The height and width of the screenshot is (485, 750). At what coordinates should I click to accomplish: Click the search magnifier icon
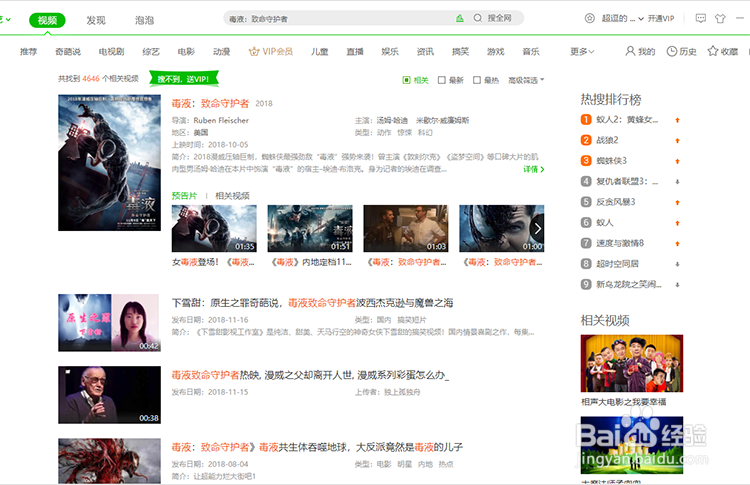[x=477, y=18]
